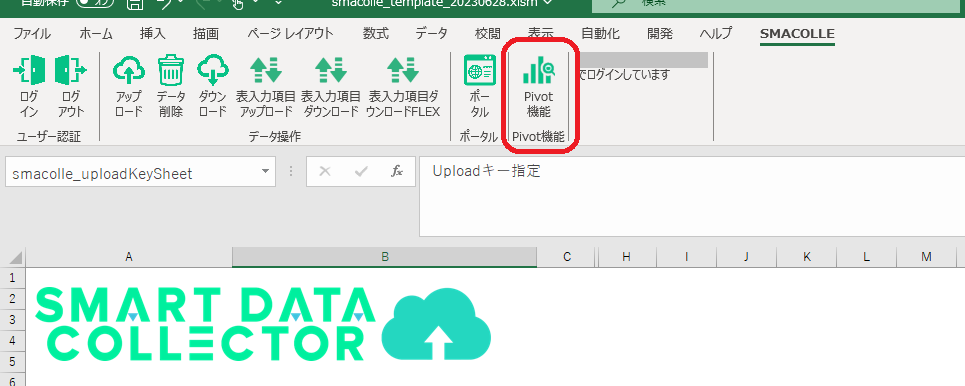Switch to the ホーム tab

[96, 34]
